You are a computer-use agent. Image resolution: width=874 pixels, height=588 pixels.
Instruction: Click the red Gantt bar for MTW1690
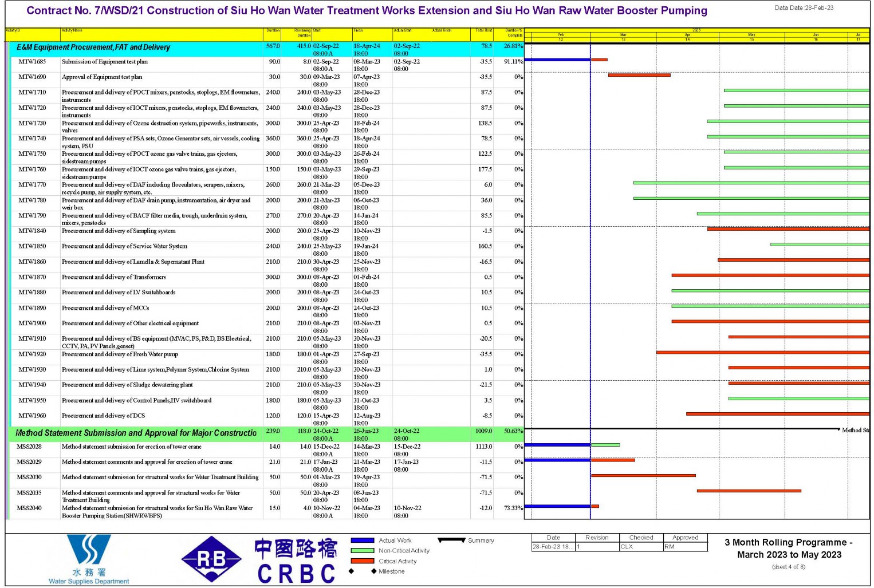pyautogui.click(x=639, y=75)
